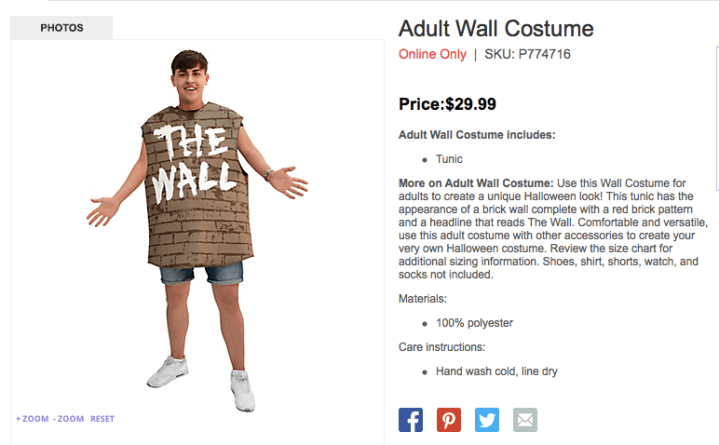Click the Tunic bullet item
Screen dimensions: 719x445
point(449,159)
